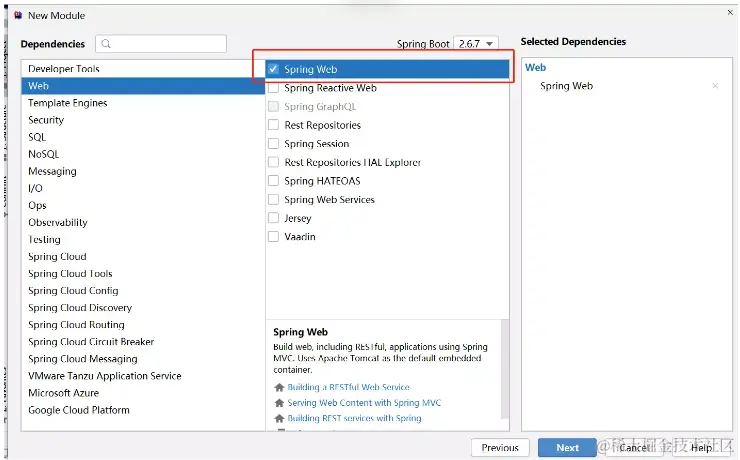The height and width of the screenshot is (460, 740).
Task: Tick the Spring HATEOAS checkbox
Action: coord(273,181)
